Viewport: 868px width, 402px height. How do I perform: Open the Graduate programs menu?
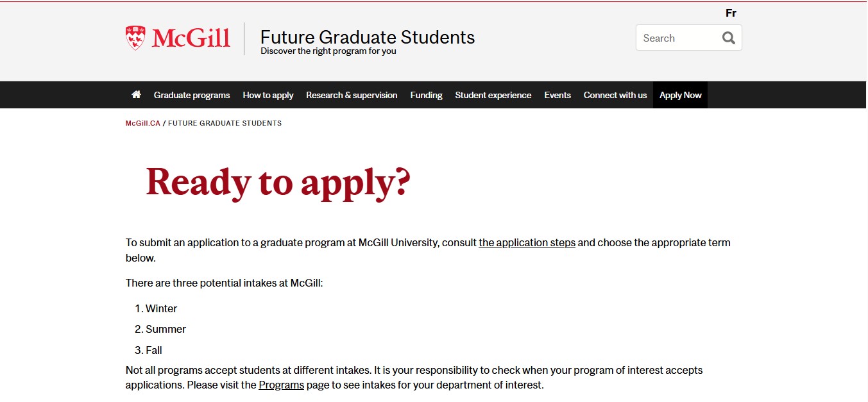pos(192,95)
